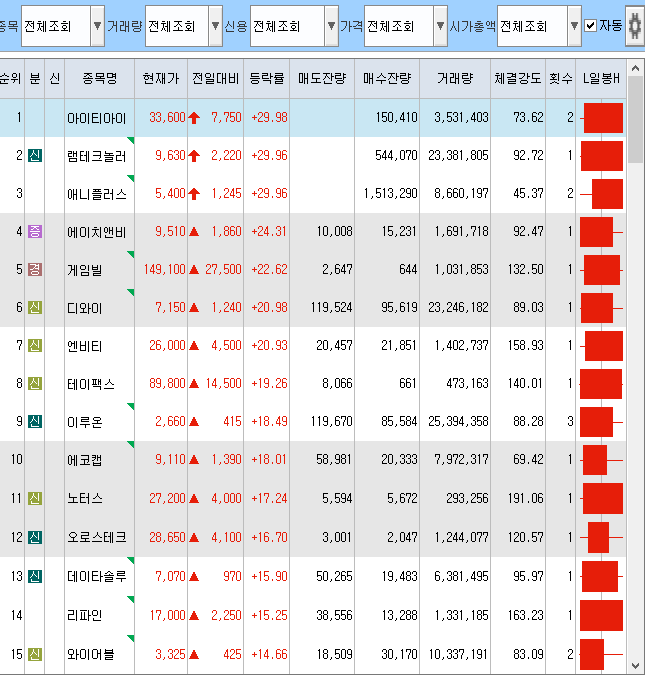Click upper-limit arrow in 애니플러스 row
Screen dimensions: 645x676
[x=194, y=194]
